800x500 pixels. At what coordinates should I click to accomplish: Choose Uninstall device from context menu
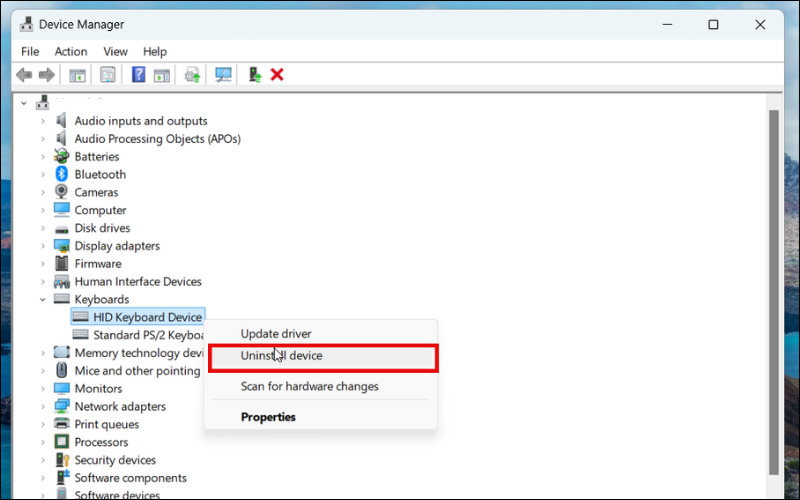[x=322, y=356]
